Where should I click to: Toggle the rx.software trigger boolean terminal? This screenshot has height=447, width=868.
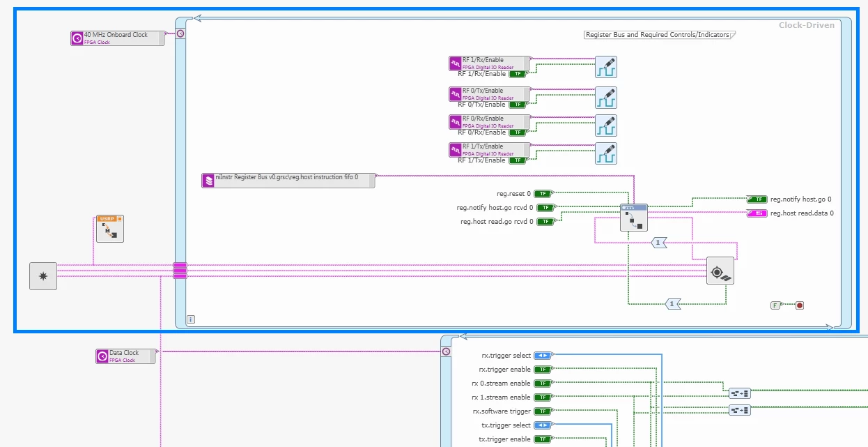tap(543, 411)
